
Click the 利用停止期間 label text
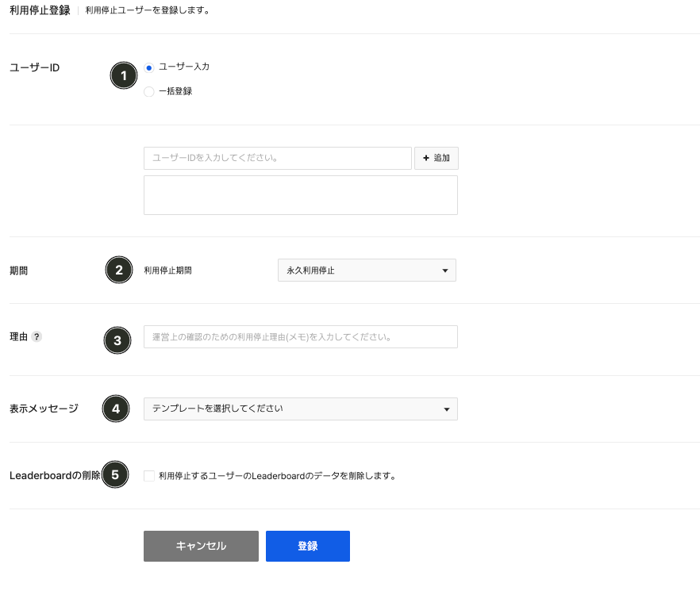[167, 271]
